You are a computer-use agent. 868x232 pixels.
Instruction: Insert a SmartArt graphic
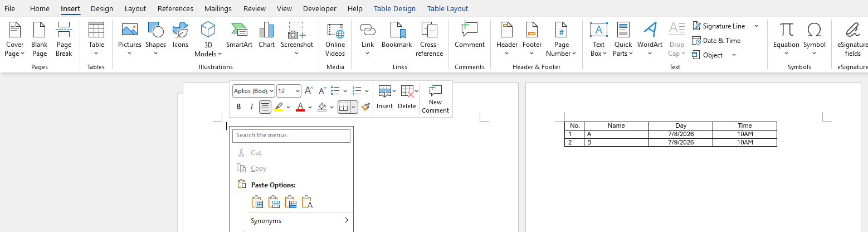point(239,36)
